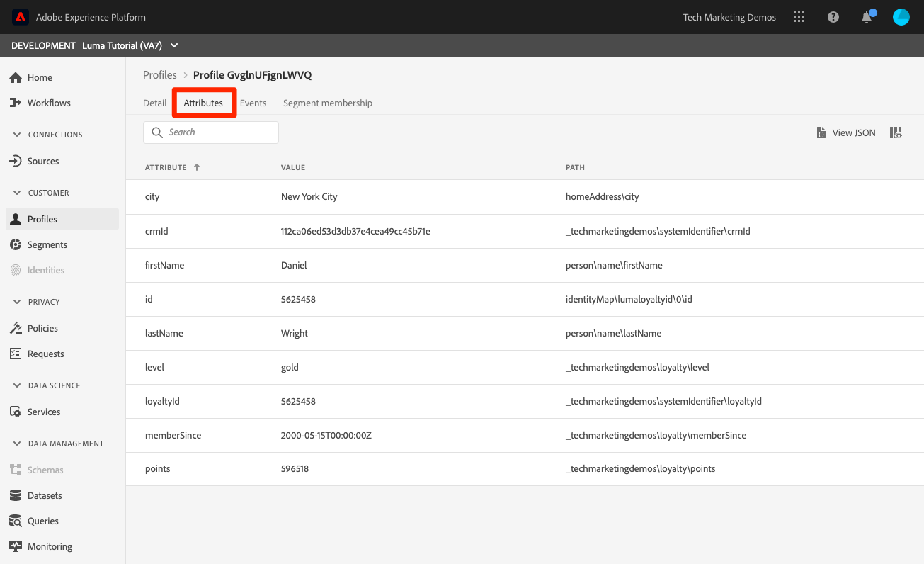The height and width of the screenshot is (564, 924).
Task: Select the memberSince value 2000-05-15T00:00:00Z
Action: point(326,435)
